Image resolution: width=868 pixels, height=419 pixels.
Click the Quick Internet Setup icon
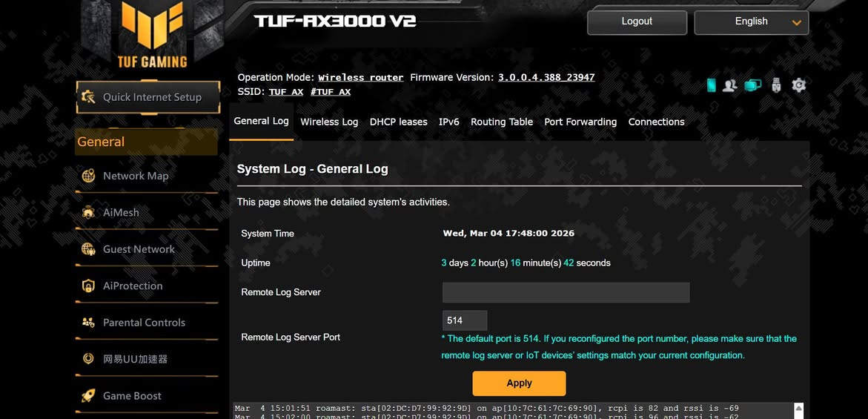tap(88, 97)
